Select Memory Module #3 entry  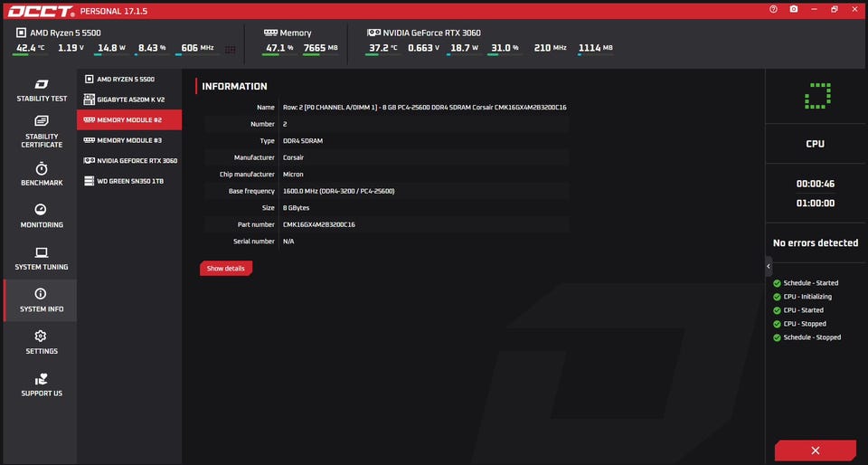tap(129, 140)
